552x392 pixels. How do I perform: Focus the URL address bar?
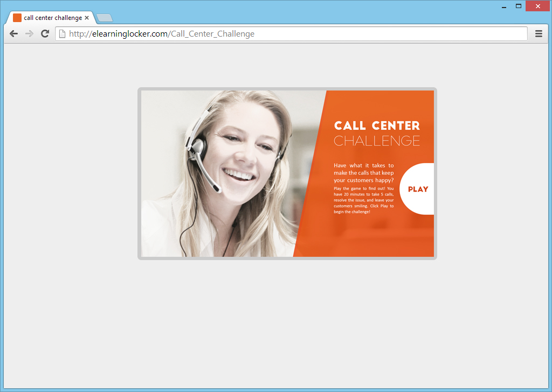(x=291, y=34)
